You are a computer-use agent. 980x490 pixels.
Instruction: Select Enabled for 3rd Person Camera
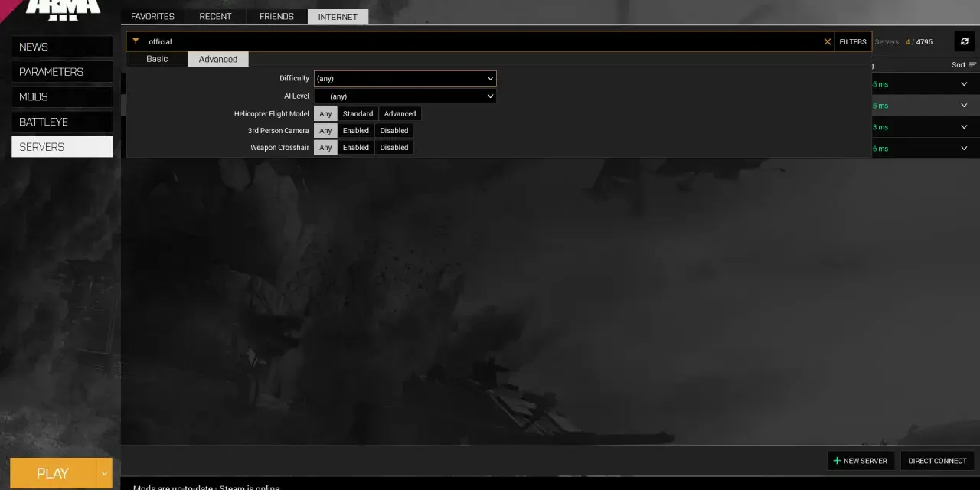(356, 131)
